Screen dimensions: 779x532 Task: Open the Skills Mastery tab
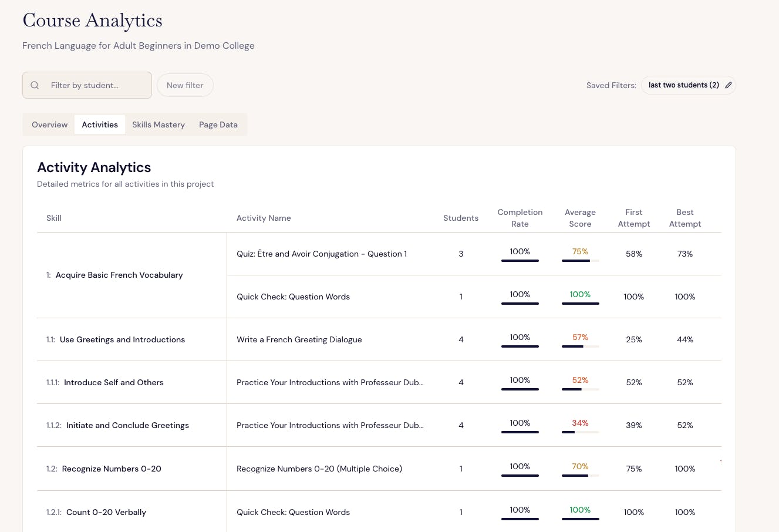point(159,124)
